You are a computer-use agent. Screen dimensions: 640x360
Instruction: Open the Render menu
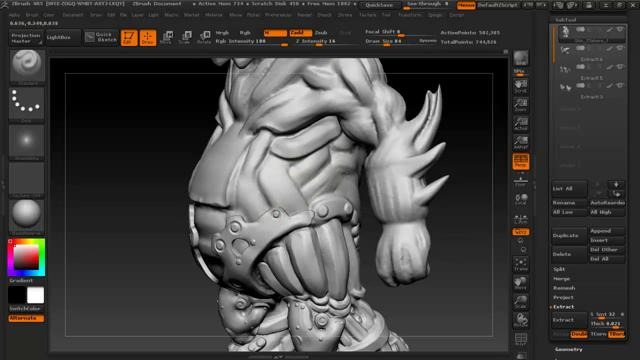click(304, 15)
